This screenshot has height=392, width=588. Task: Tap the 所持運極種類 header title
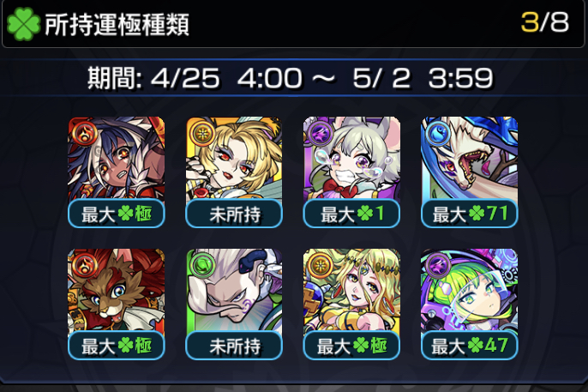[117, 25]
